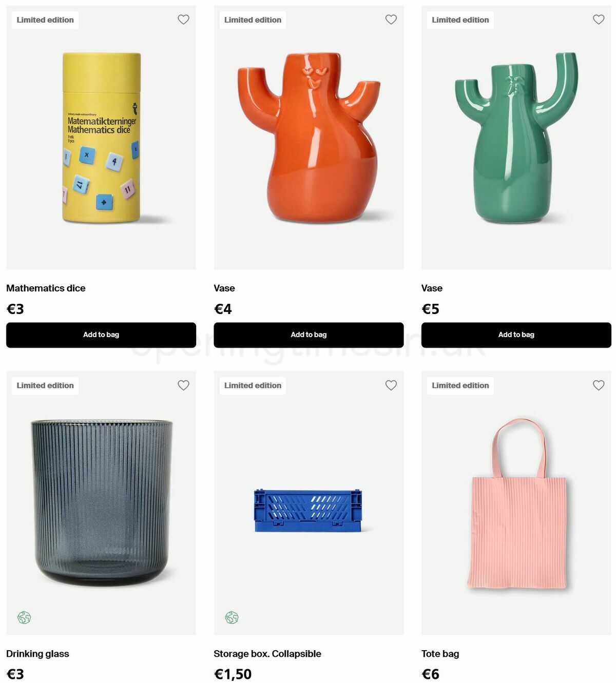Open Storage box. Collapsible title link
Viewport: 616px width, 683px height.
tap(267, 654)
